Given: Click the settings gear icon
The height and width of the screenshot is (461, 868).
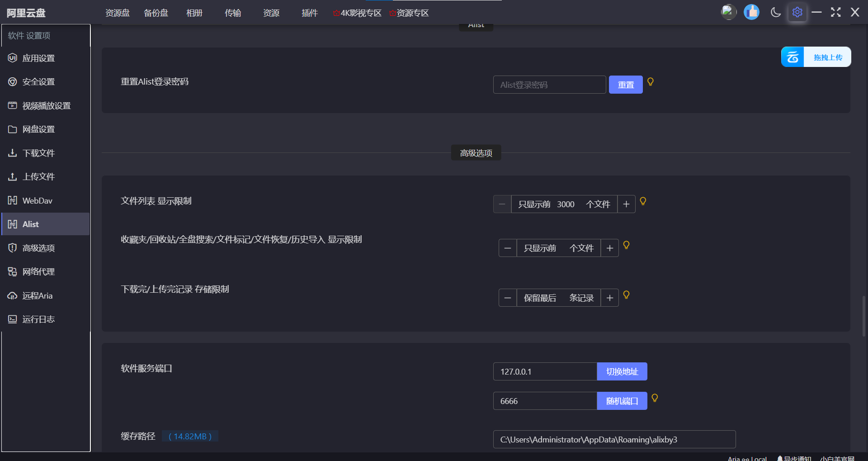Looking at the screenshot, I should coord(797,12).
